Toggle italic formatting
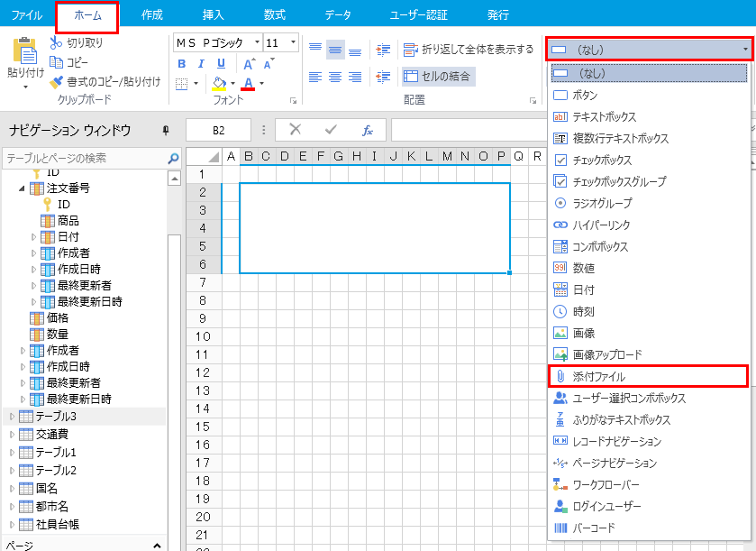The width and height of the screenshot is (756, 551). pyautogui.click(x=201, y=64)
